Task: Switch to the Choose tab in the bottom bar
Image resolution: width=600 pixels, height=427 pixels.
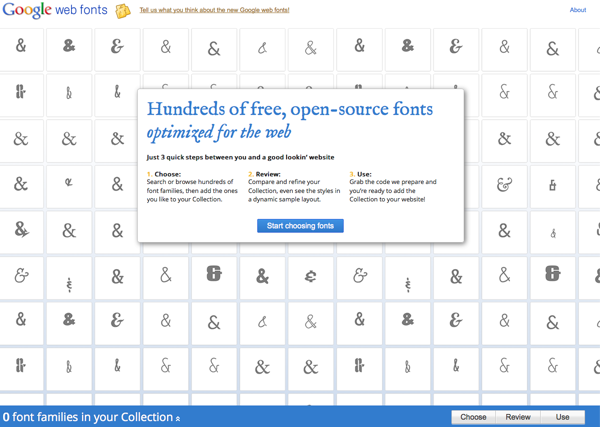Action: point(473,417)
